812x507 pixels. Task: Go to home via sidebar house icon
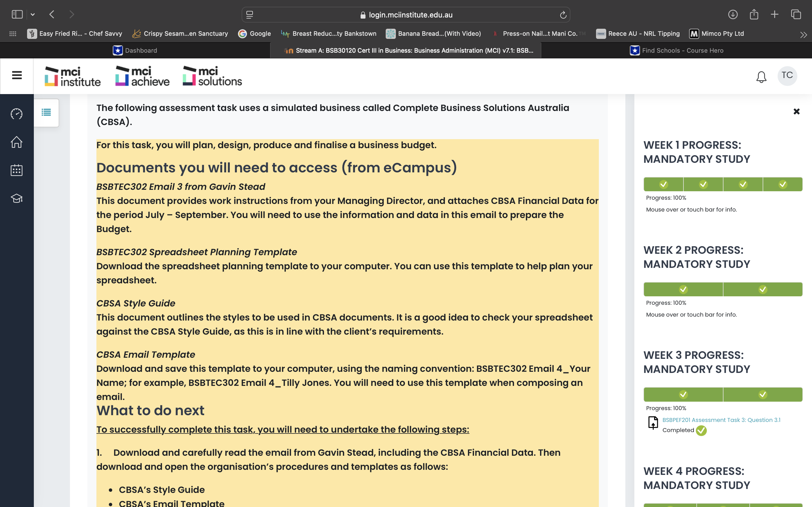click(16, 142)
